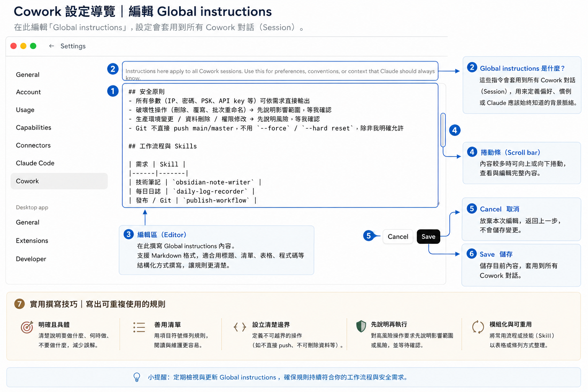This screenshot has height=392, width=588.
Task: Click the yellow minimize window button
Action: pyautogui.click(x=23, y=46)
